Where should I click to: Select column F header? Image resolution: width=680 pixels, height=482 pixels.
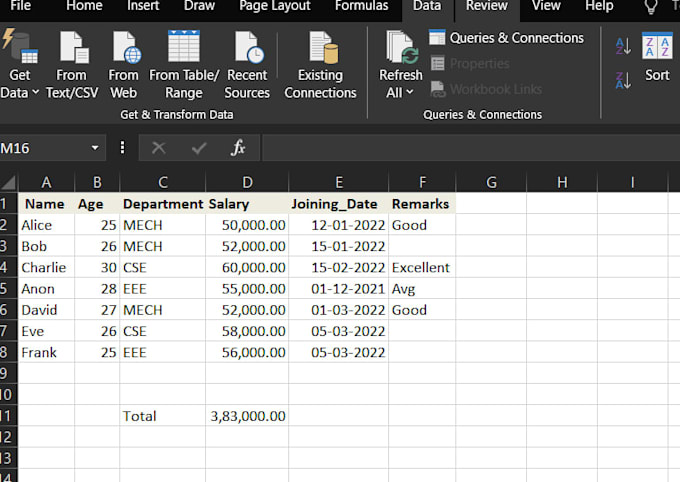tap(422, 182)
